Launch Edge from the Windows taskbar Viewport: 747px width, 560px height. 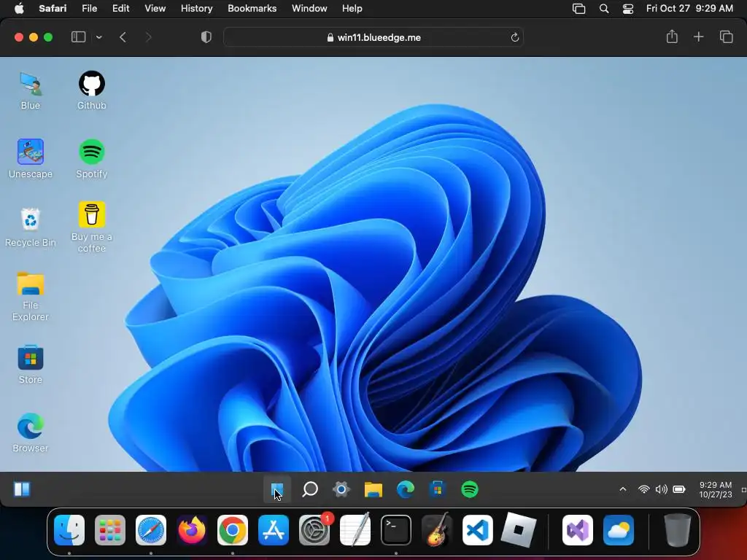click(406, 489)
